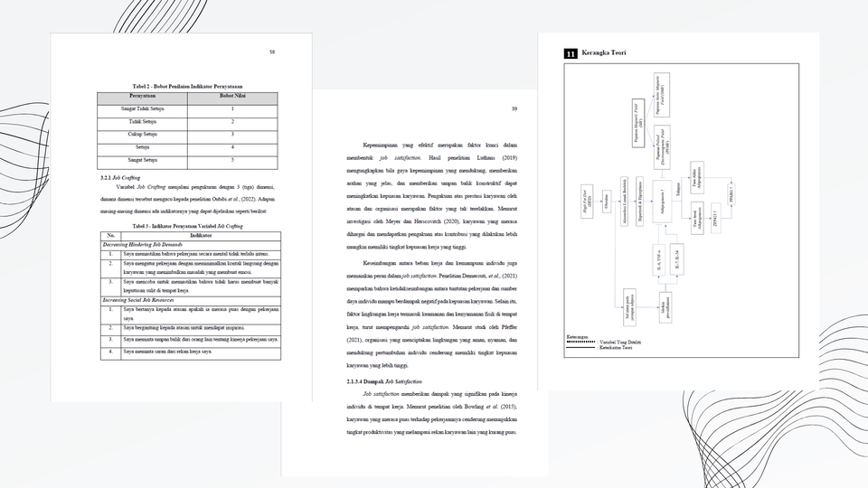
Task: Click paragraph starting 'Keseimbangan antara beban kerja'
Action: pyautogui.click(x=432, y=314)
